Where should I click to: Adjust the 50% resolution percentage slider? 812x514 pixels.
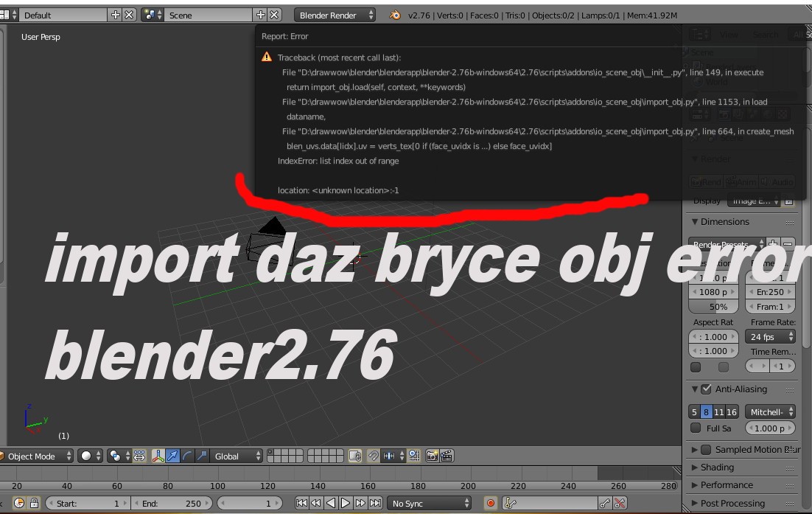713,307
